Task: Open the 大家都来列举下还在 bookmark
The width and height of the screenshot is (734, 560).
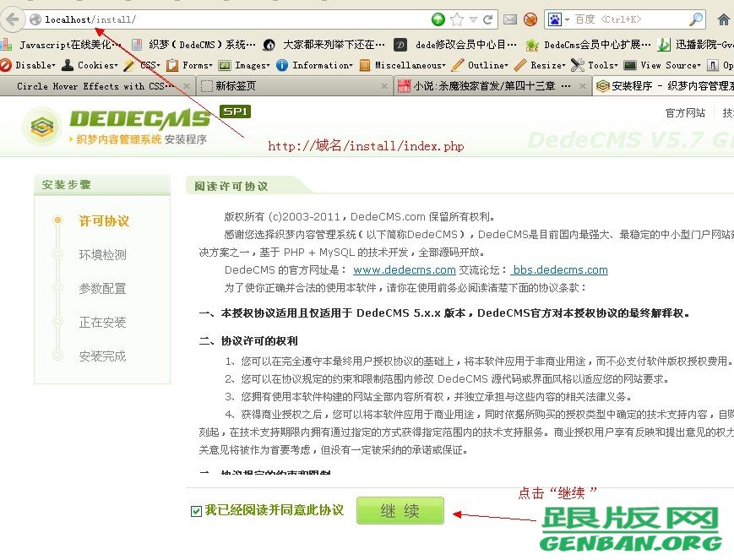Action: (324, 45)
